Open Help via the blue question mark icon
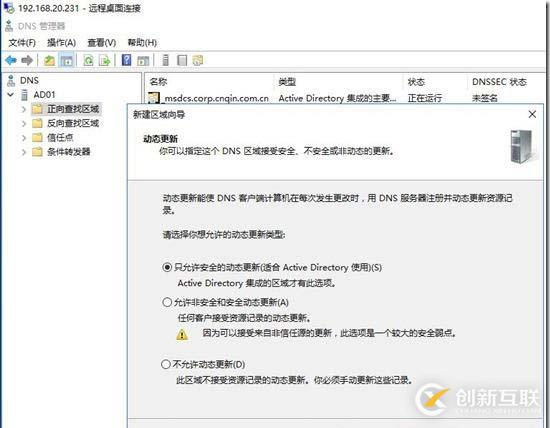Image resolution: width=550 pixels, height=428 pixels. pyautogui.click(x=126, y=60)
